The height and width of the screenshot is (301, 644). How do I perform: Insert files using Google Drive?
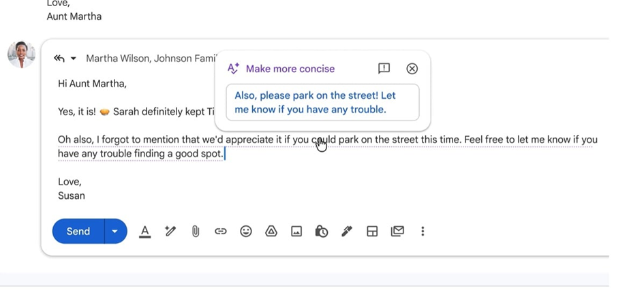(271, 232)
